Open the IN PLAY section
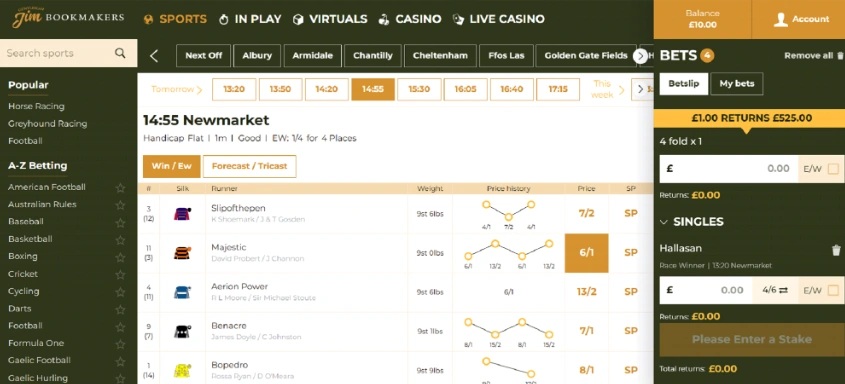845x384 pixels. (x=250, y=19)
